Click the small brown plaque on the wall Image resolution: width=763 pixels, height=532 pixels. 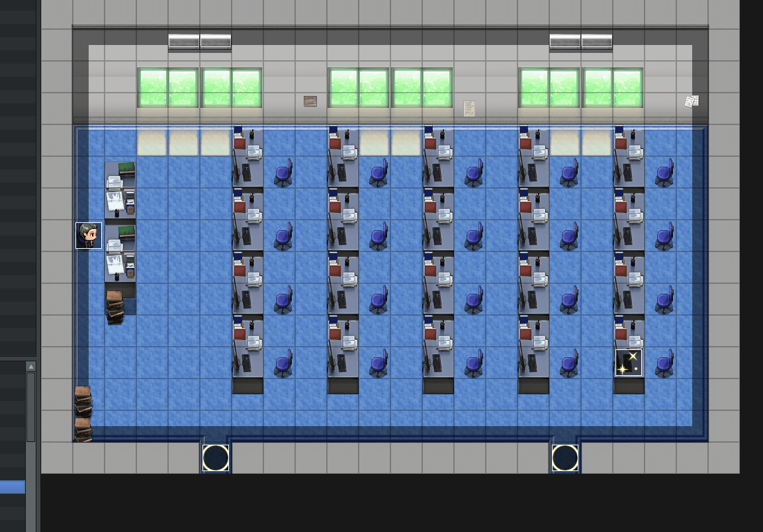[x=310, y=101]
